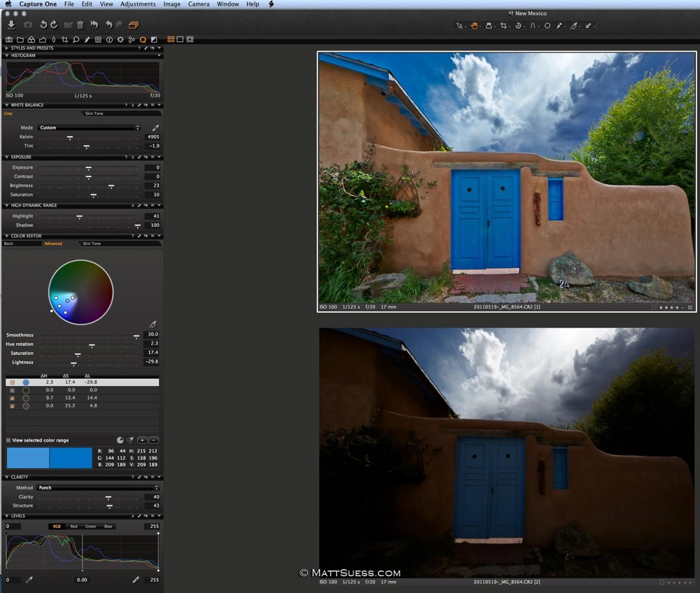Enable View selected color range checkbox
Viewport: 700px width, 593px height.
click(x=8, y=440)
